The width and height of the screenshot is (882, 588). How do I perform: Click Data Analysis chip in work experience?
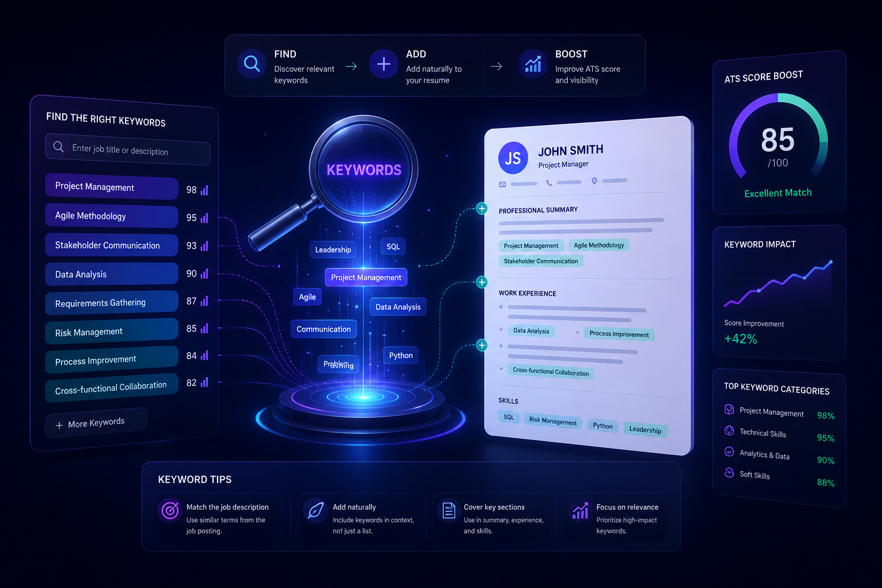[x=531, y=331]
